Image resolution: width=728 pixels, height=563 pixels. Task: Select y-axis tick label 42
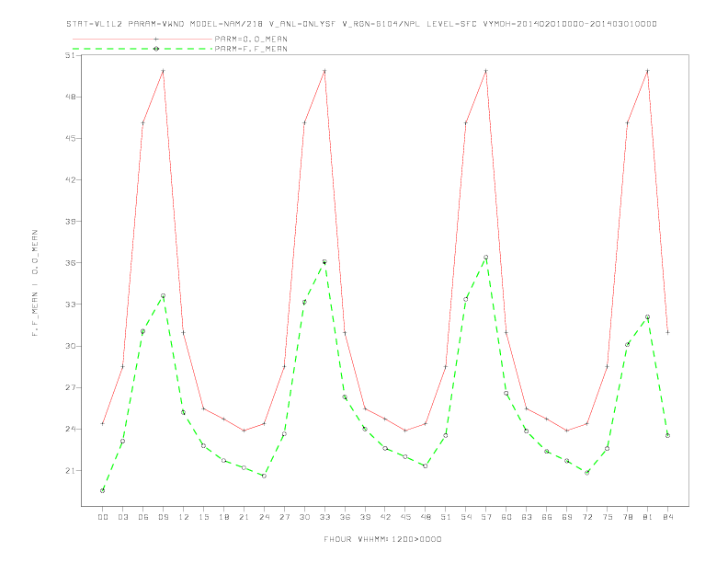click(70, 179)
